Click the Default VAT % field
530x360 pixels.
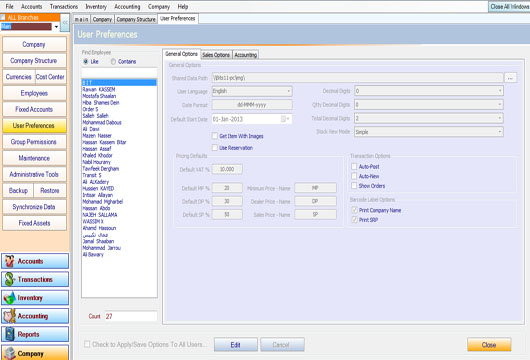(x=227, y=169)
